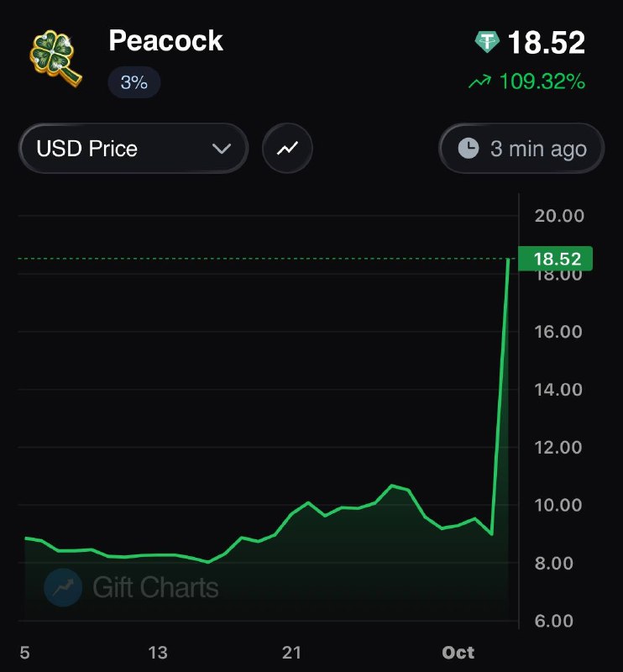Click the 20.00 price axis label
The width and height of the screenshot is (623, 672).
(x=559, y=216)
